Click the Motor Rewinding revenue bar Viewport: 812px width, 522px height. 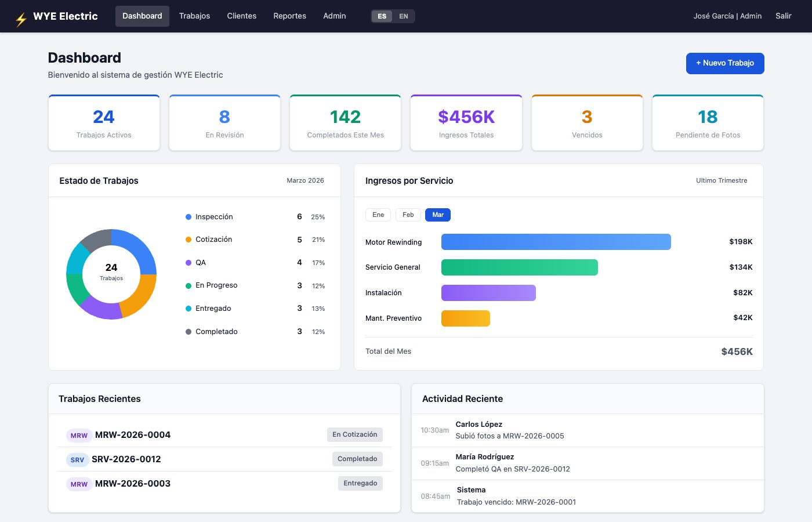(x=556, y=242)
